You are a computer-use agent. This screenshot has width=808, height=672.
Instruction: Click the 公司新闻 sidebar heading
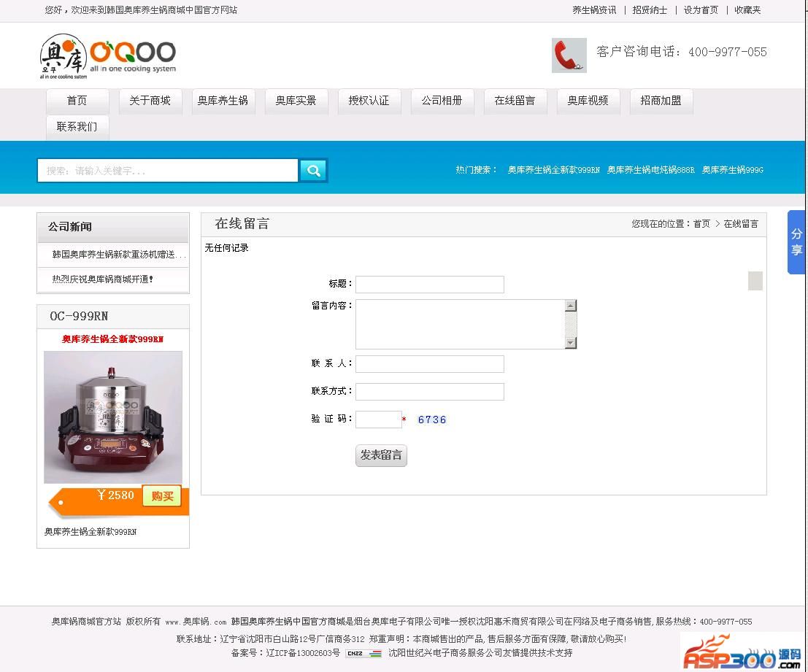click(70, 227)
